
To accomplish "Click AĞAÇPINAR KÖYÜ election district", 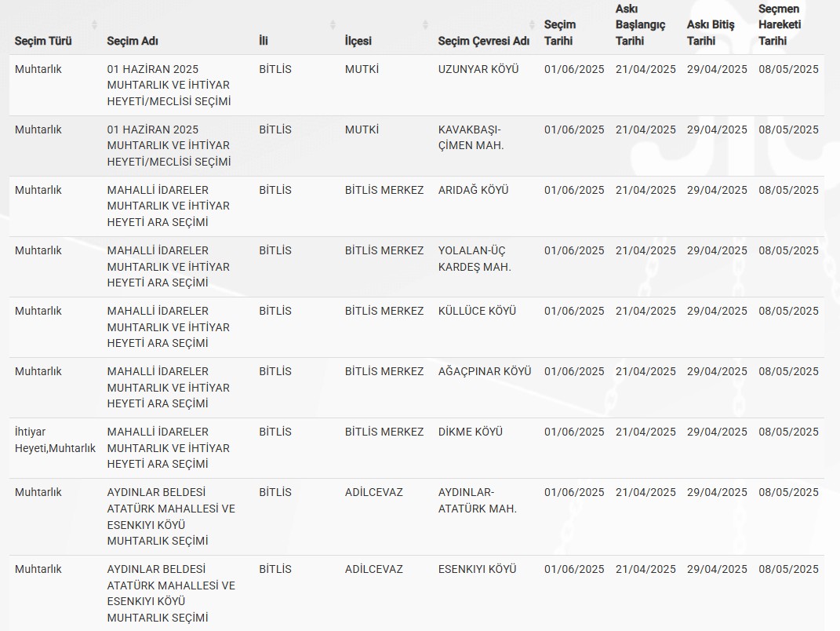I will point(484,371).
